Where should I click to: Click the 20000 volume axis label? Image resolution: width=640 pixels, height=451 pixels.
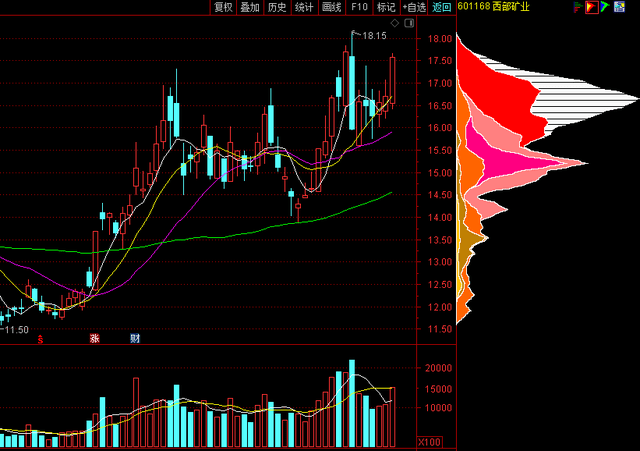point(438,368)
